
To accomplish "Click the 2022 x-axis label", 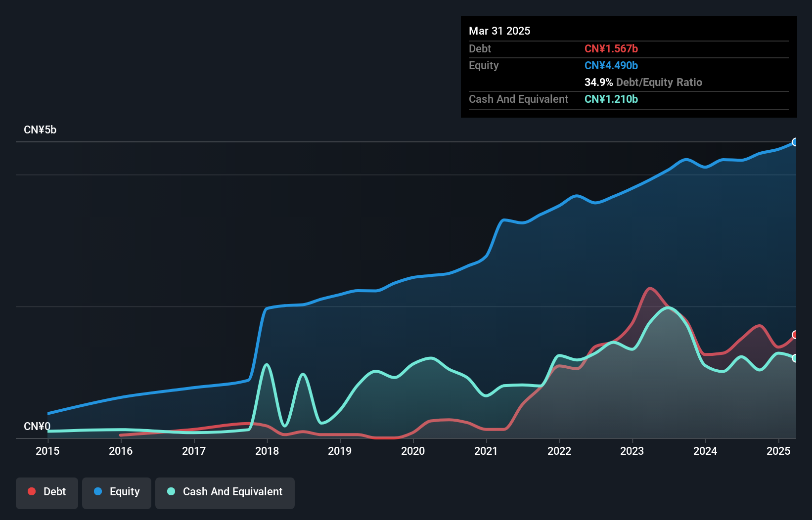I will click(x=559, y=451).
